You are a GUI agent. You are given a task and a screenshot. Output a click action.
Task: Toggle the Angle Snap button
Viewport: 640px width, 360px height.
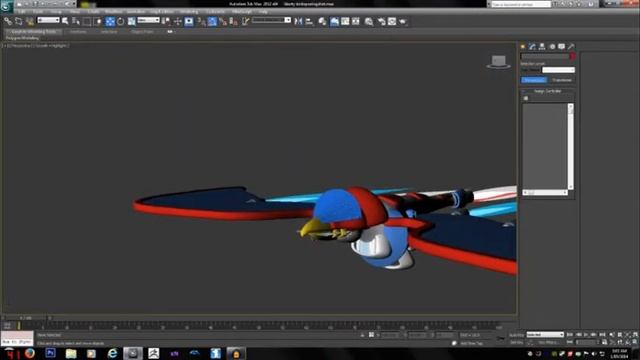pyautogui.click(x=212, y=21)
